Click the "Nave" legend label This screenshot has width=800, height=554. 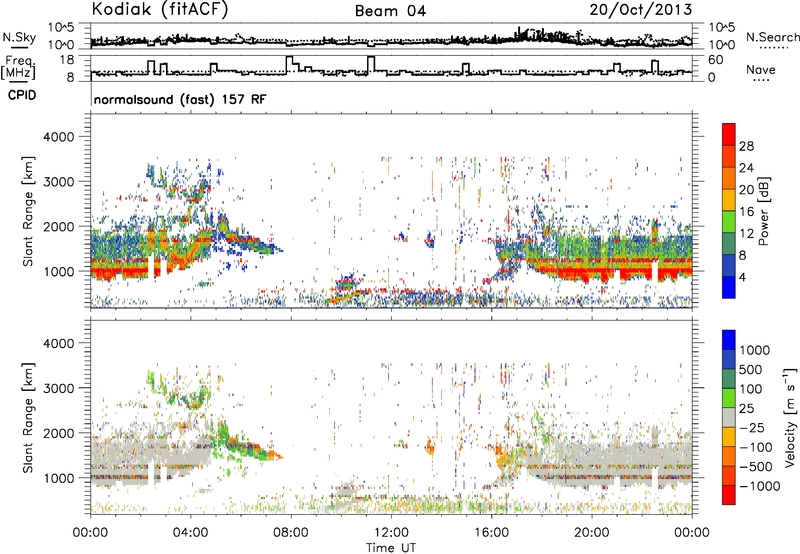click(761, 69)
